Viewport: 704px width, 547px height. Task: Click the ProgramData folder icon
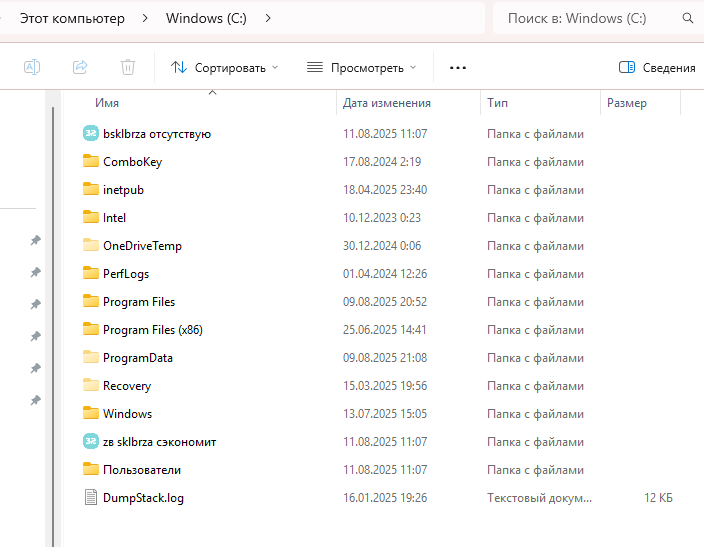coord(91,357)
